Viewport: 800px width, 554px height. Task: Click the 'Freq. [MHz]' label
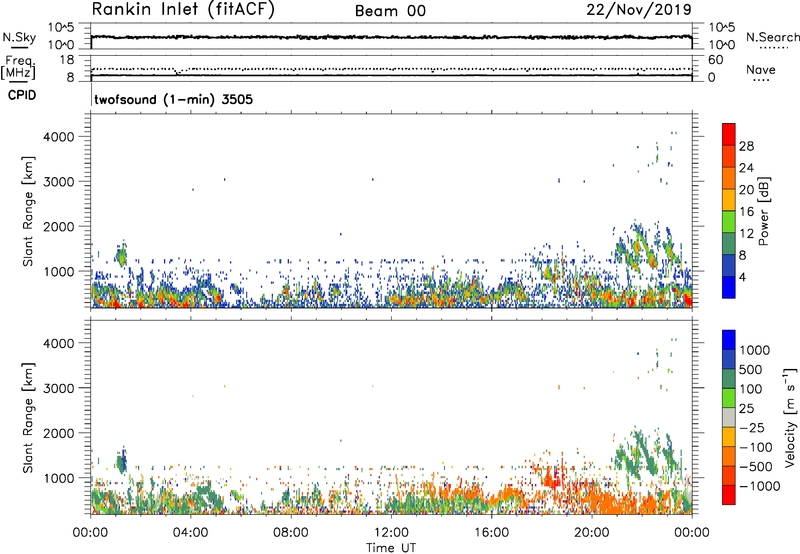(19, 67)
